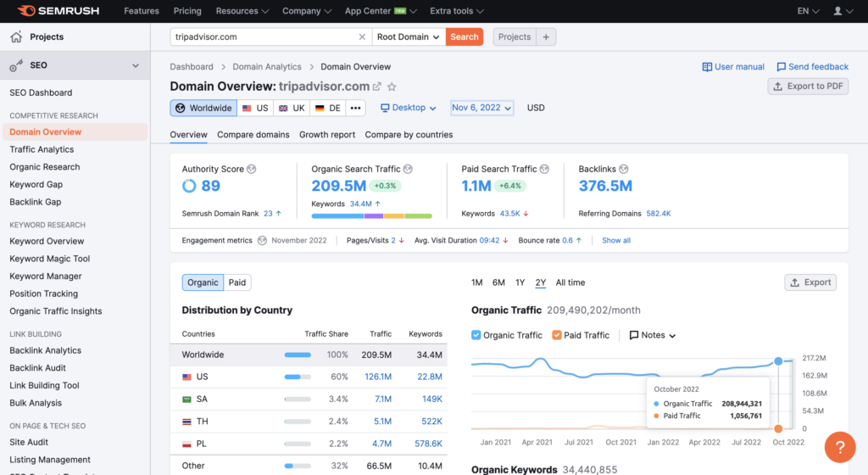Click the TH flag in country table
Image resolution: width=868 pixels, height=475 pixels.
(x=186, y=422)
